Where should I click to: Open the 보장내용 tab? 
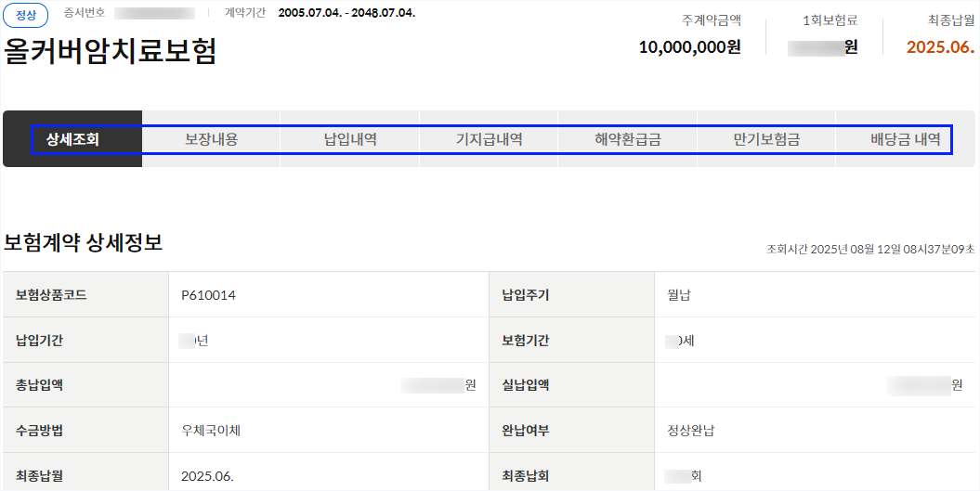click(211, 139)
